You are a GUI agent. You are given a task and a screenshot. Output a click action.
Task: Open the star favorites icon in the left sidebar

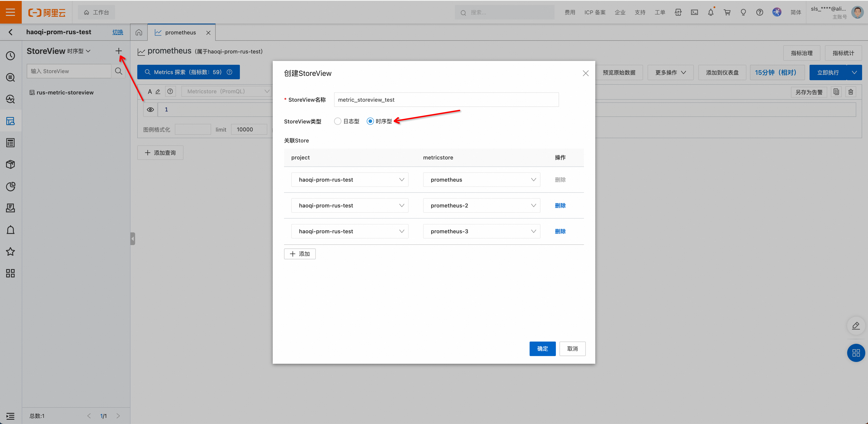point(10,251)
